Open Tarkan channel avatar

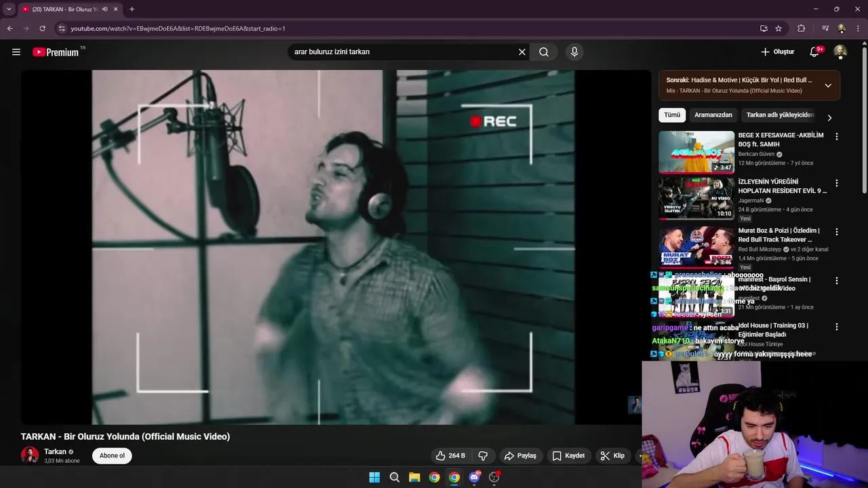(30, 455)
